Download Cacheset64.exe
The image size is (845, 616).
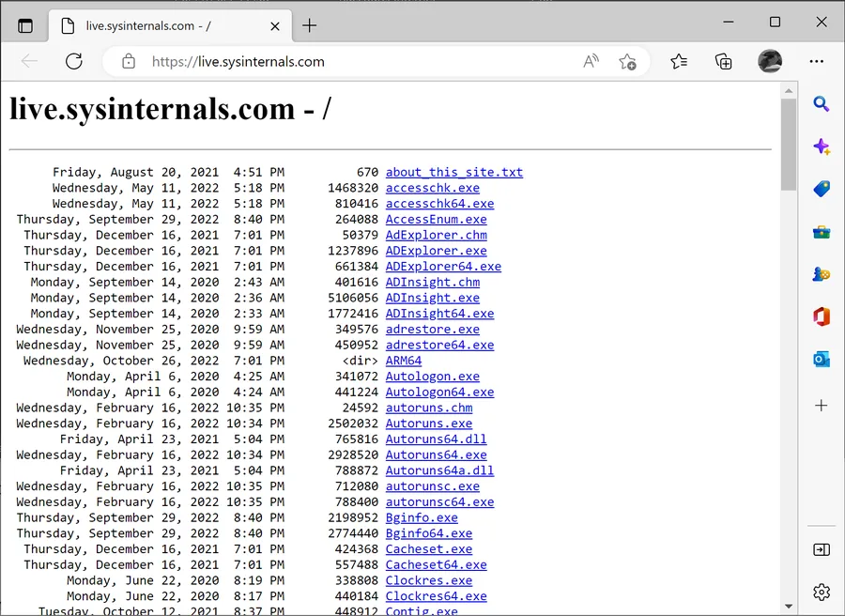click(x=436, y=564)
